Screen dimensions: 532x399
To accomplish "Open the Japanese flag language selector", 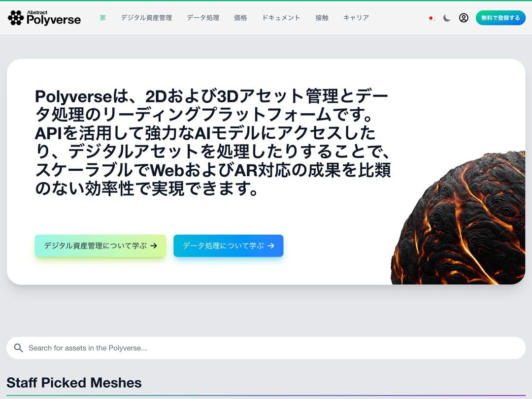I will 431,18.
